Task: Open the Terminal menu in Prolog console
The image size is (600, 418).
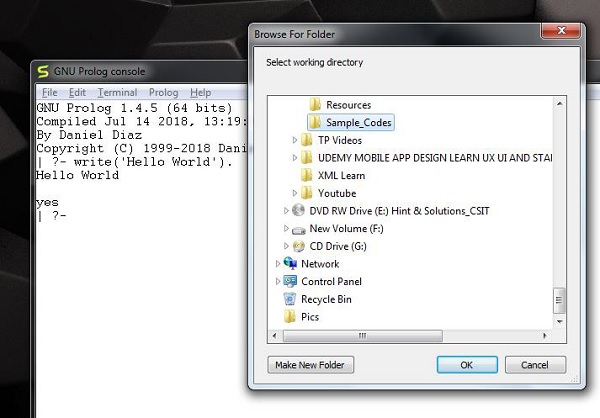Action: 117,93
